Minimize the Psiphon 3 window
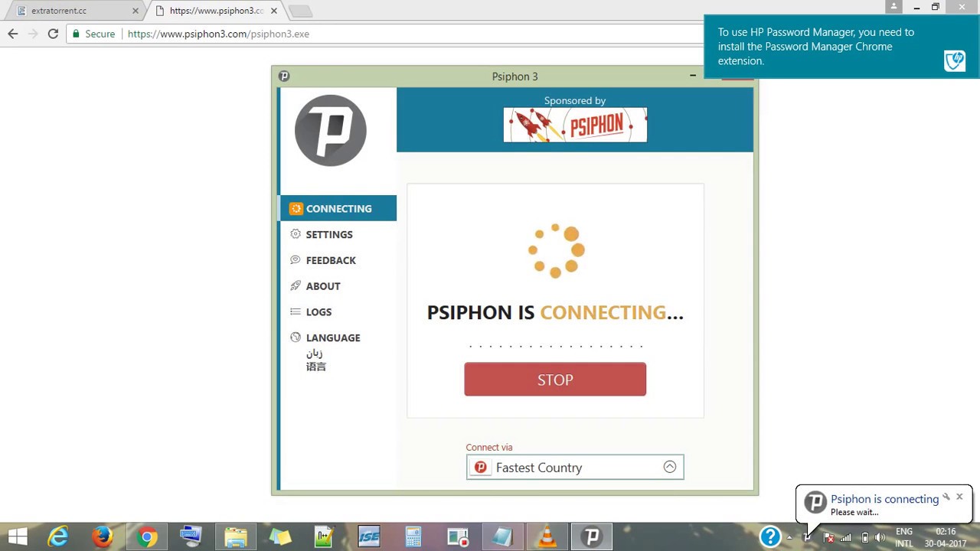980x551 pixels. 693,75
